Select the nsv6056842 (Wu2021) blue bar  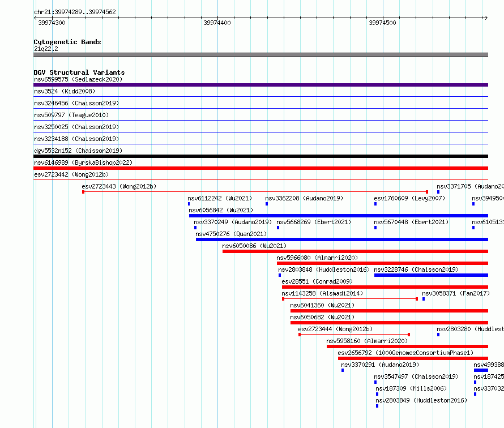pyautogui.click(x=339, y=216)
